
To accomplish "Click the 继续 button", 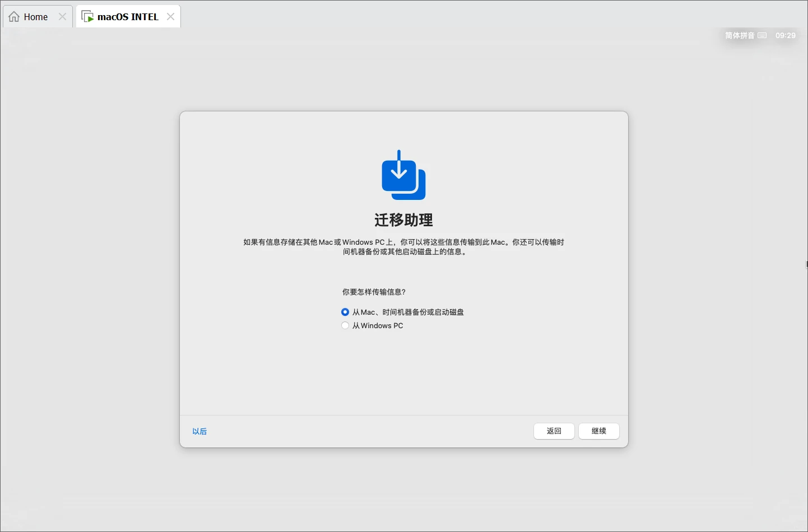I will coord(599,431).
